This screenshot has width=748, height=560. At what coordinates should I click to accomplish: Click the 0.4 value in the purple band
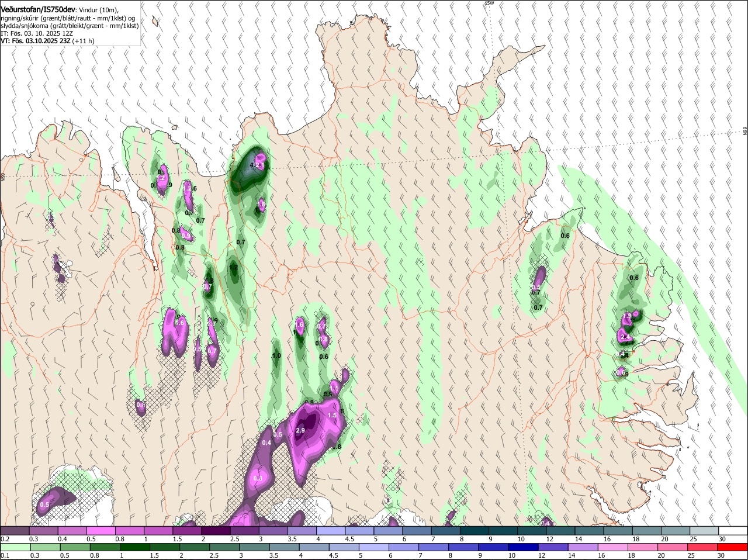coord(266,443)
